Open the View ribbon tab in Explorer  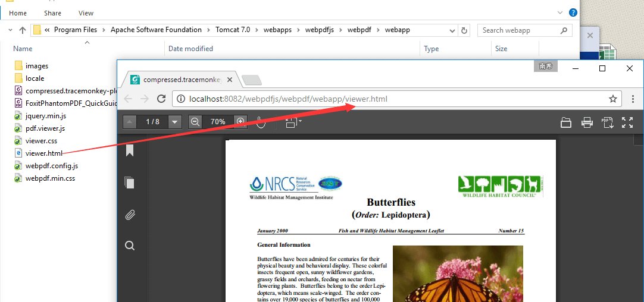pyautogui.click(x=86, y=13)
